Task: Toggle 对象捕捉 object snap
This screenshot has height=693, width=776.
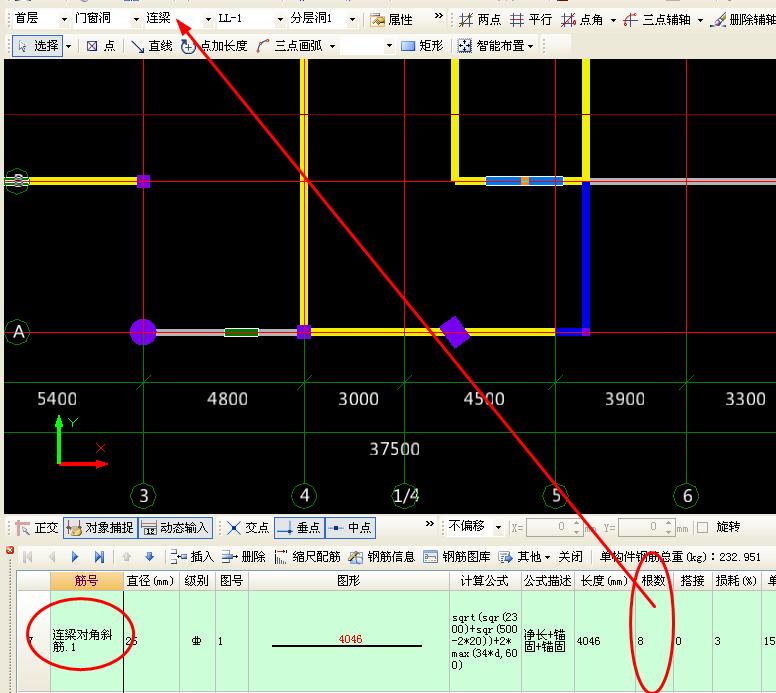Action: pyautogui.click(x=100, y=528)
